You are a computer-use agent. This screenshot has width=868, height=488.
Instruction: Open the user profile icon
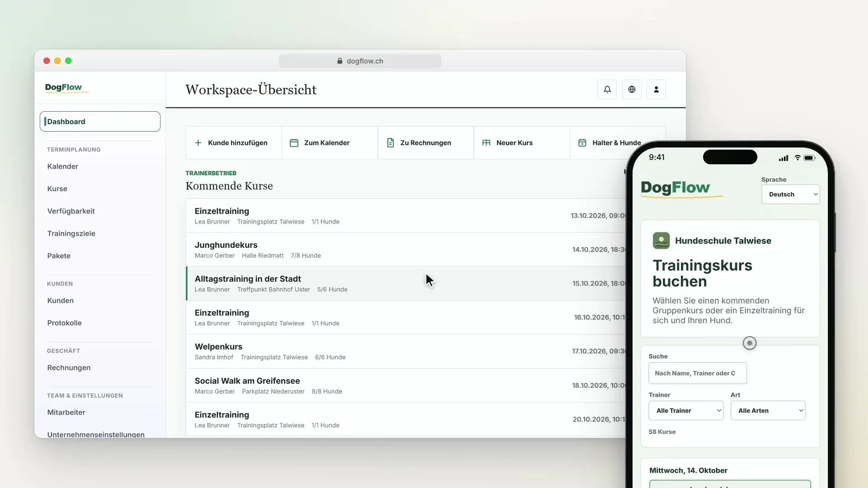coord(656,89)
